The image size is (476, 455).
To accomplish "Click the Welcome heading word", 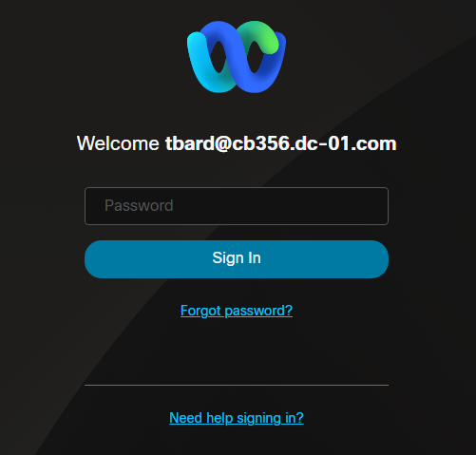I will tap(118, 143).
